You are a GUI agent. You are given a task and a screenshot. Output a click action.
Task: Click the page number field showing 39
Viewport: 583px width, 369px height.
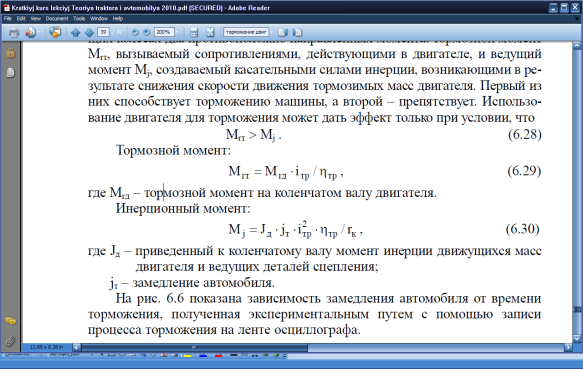point(103,32)
